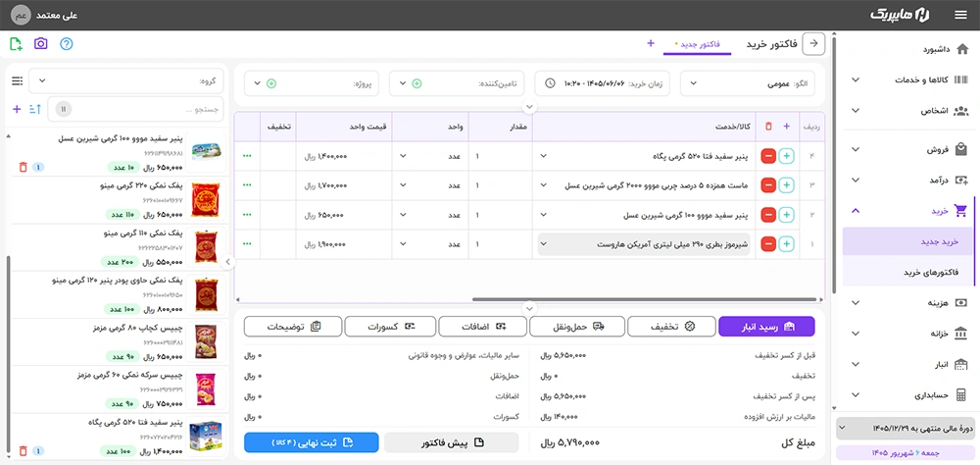Expand the اشخاص sidebar item
The height and width of the screenshot is (465, 980).
[x=908, y=111]
